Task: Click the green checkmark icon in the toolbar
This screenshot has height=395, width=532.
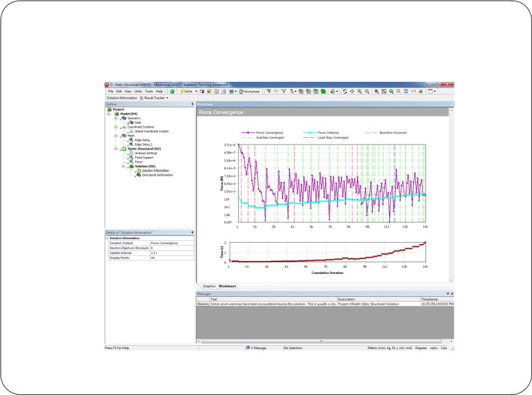Action: click(172, 91)
